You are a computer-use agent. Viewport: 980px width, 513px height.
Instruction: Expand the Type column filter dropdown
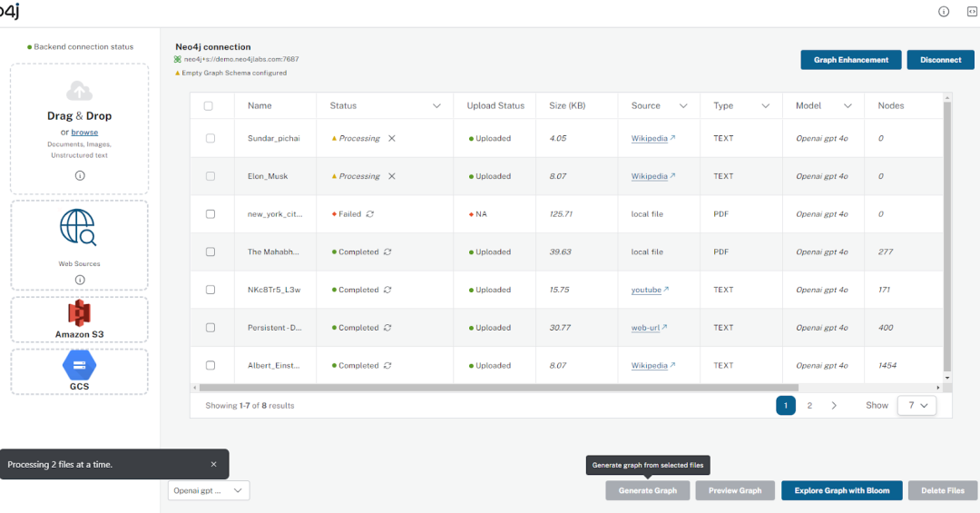tap(766, 105)
